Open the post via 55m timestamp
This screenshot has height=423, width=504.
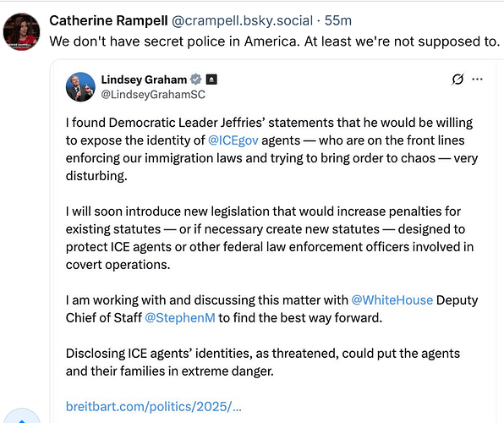[x=337, y=20]
